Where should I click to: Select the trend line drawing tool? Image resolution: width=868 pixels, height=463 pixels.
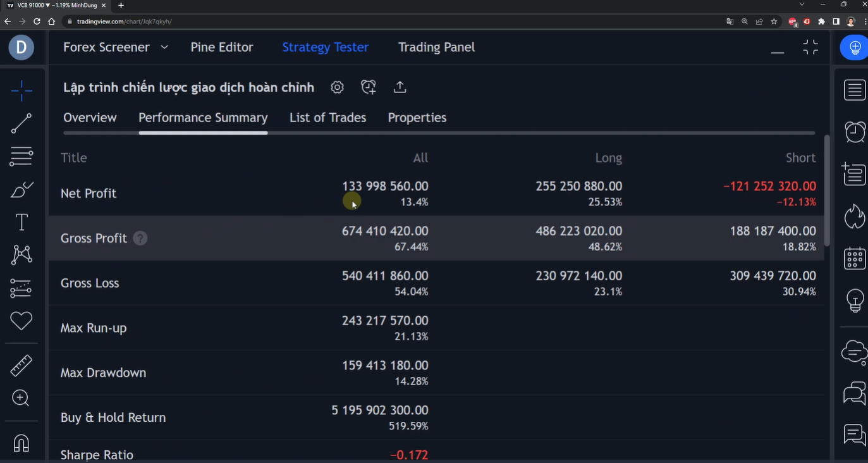click(21, 123)
